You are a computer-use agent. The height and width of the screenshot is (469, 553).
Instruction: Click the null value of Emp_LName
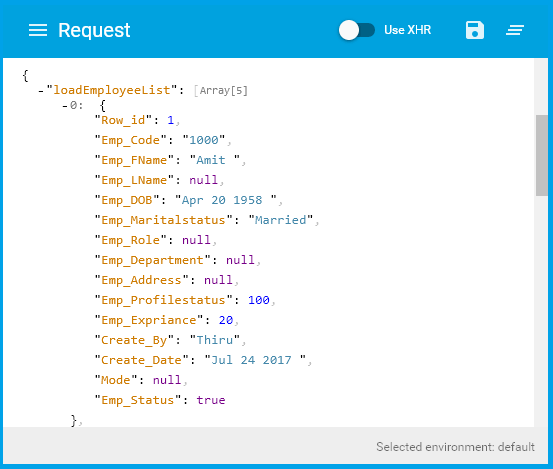click(203, 180)
